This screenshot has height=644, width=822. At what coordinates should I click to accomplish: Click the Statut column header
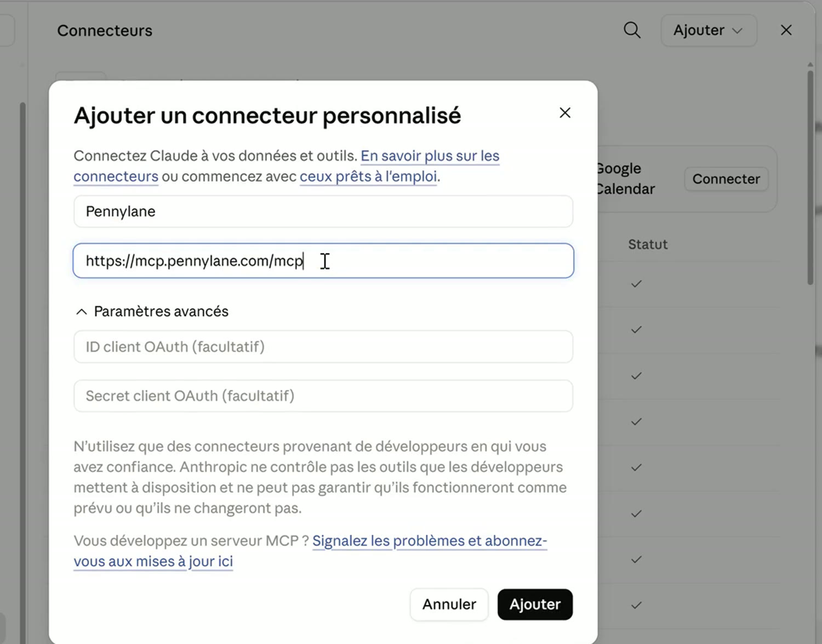648,244
